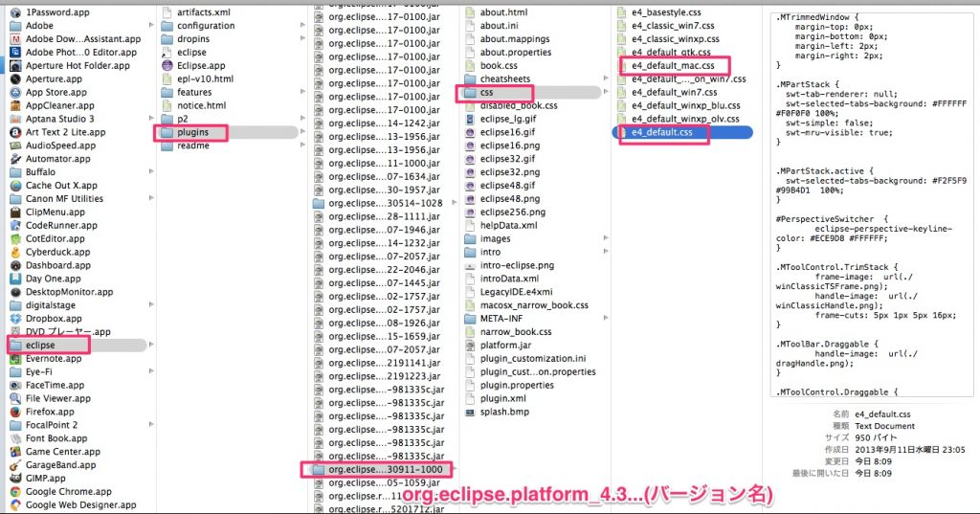Click the Day One.app icon
The height and width of the screenshot is (514, 980).
coord(15,279)
